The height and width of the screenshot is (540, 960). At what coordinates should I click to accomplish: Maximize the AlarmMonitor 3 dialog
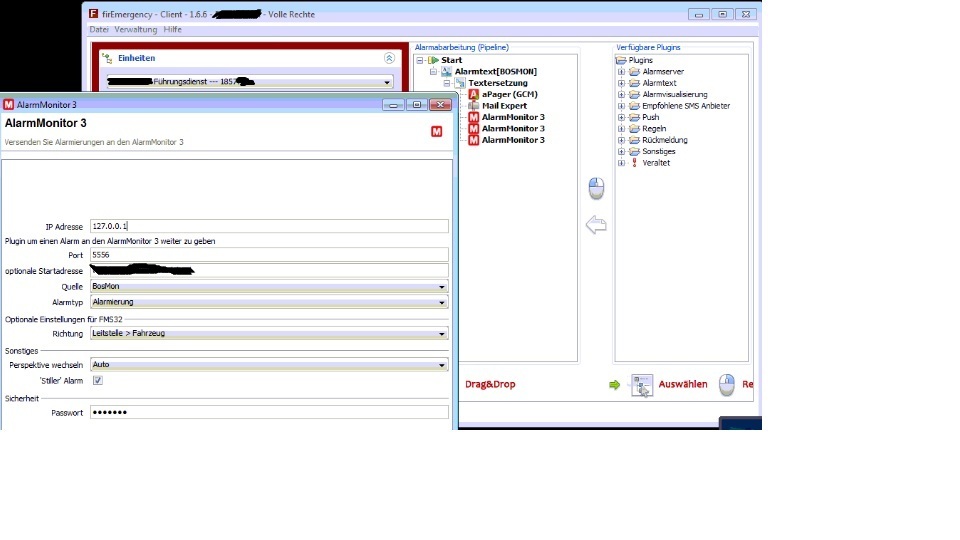416,105
